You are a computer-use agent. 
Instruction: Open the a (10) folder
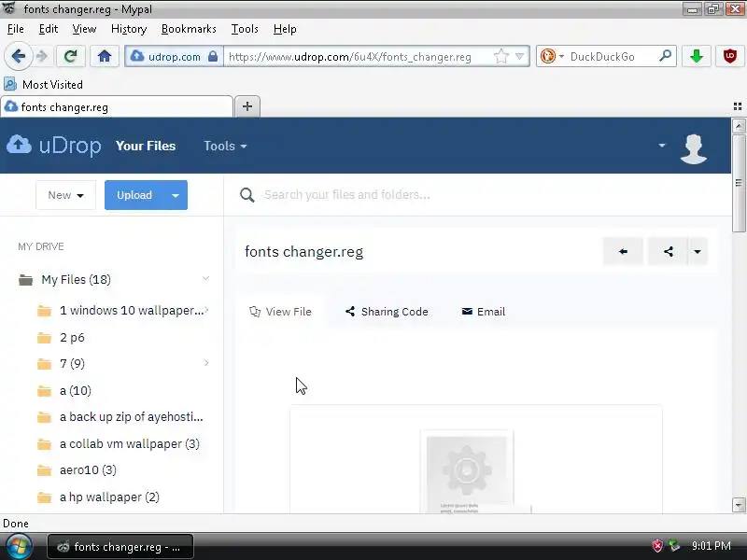pos(76,391)
